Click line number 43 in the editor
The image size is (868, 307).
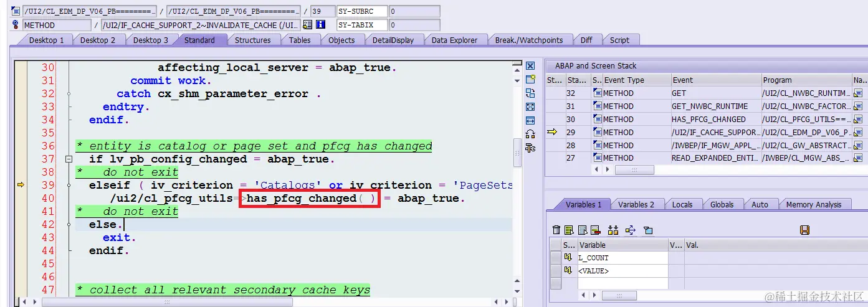tap(48, 238)
